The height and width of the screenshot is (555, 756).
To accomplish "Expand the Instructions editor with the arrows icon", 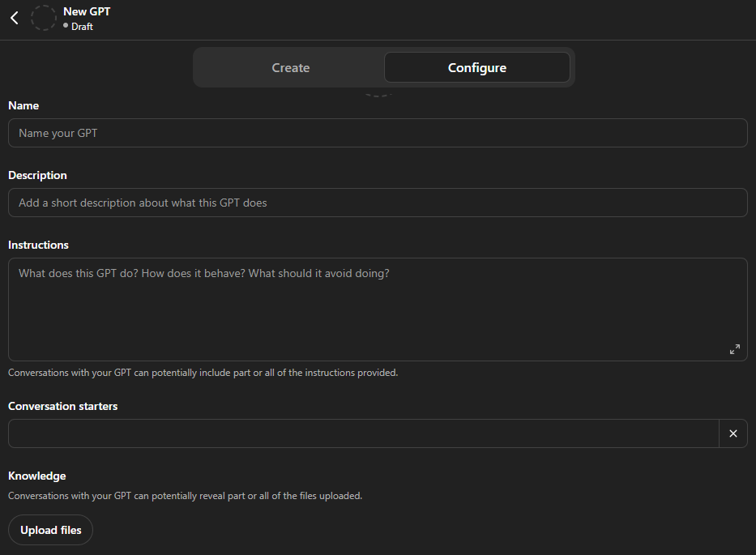I will pyautogui.click(x=734, y=349).
